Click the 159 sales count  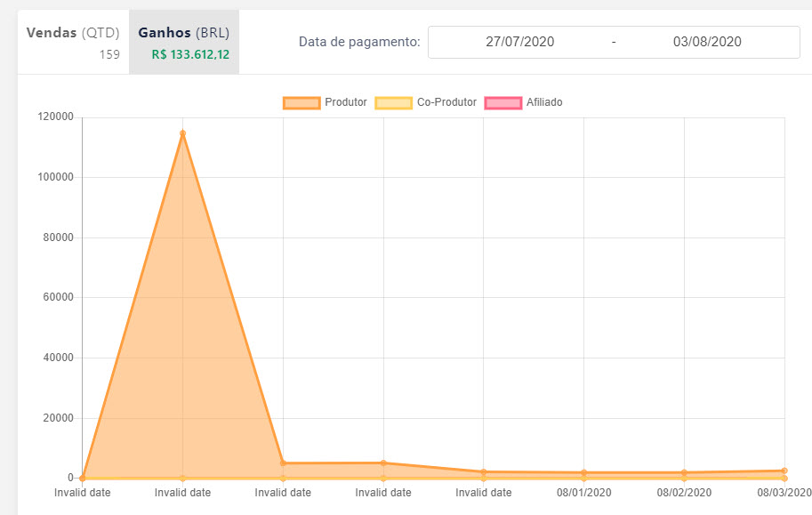click(x=109, y=55)
